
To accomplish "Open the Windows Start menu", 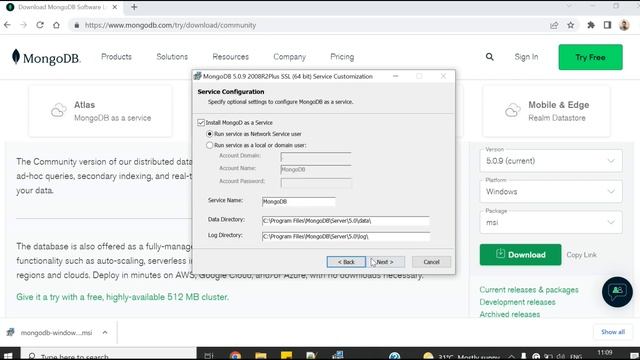I will click(8, 356).
